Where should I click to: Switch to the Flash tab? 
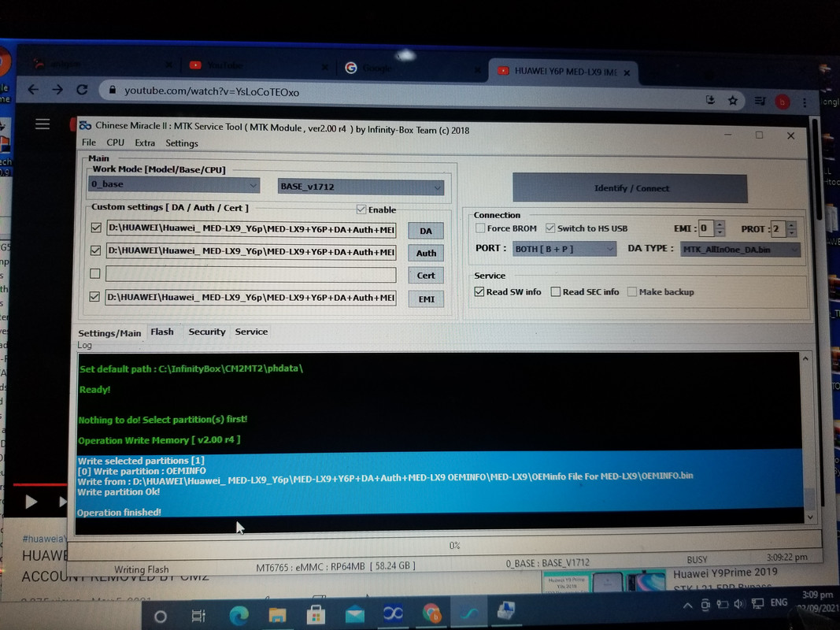point(162,332)
